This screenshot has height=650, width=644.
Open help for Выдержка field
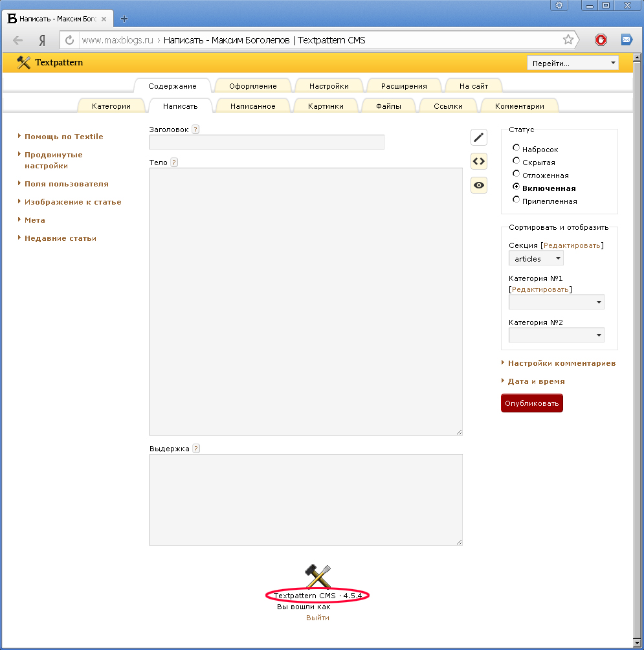(x=196, y=449)
